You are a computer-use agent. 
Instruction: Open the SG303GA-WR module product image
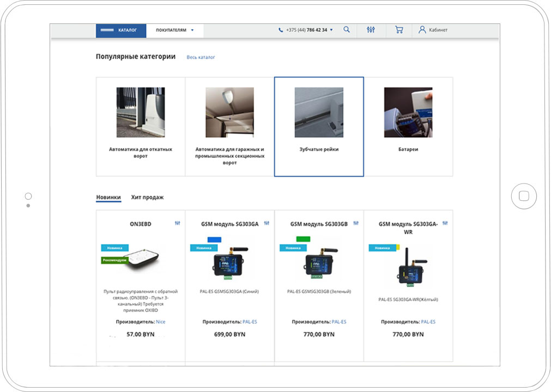[412, 267]
